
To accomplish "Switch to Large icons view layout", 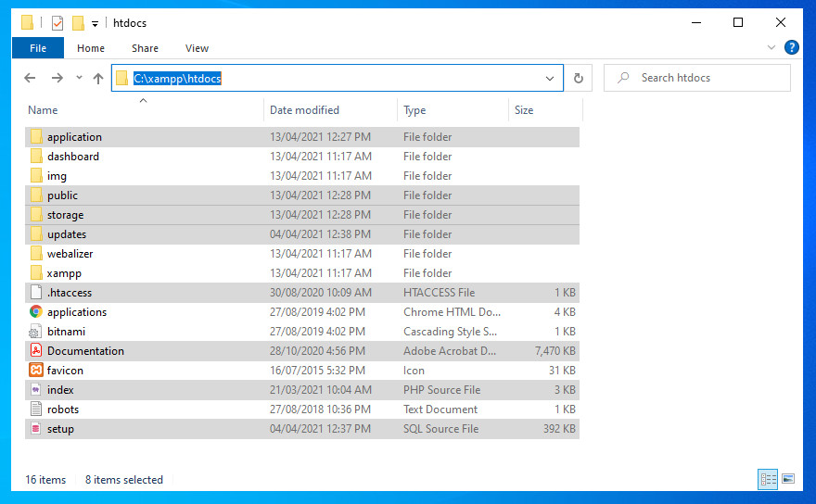I will (x=788, y=479).
